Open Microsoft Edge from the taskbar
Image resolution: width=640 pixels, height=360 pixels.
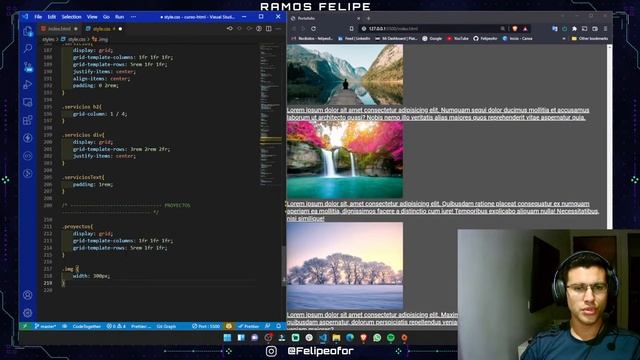[350, 338]
